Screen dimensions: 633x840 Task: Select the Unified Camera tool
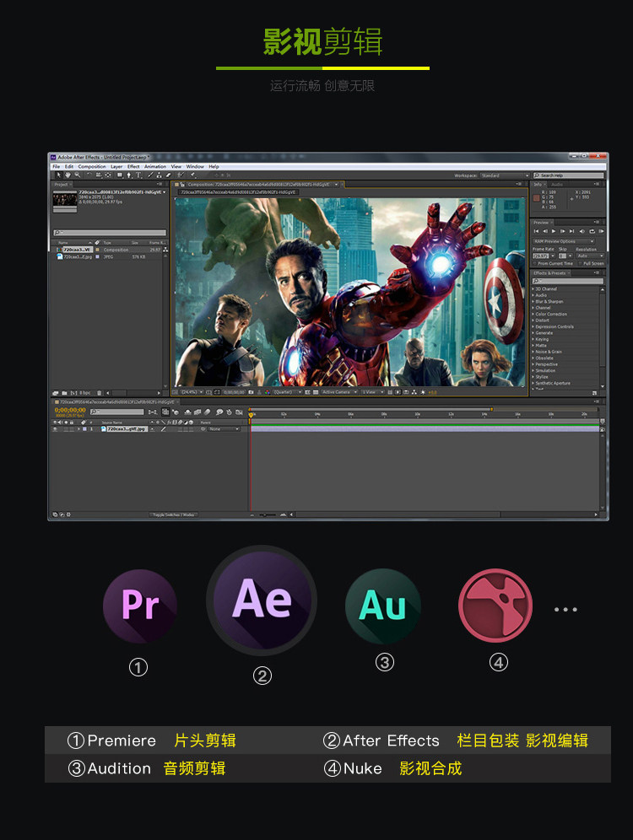99,175
